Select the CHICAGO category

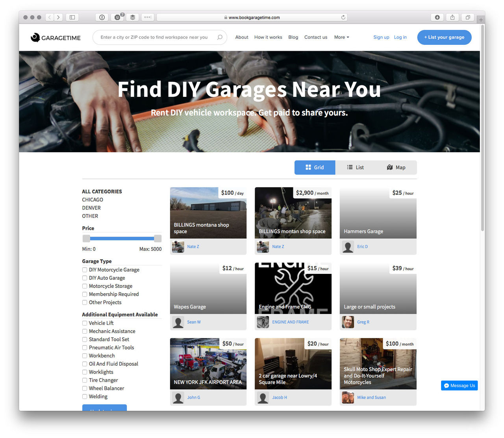[x=93, y=200]
